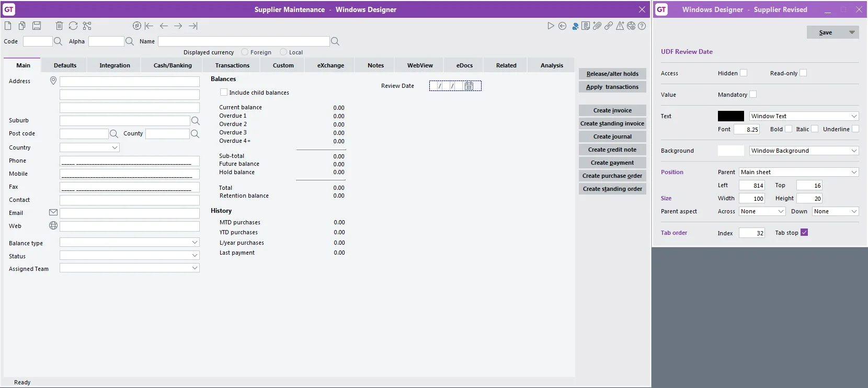Click the blue footprints icon
The height and width of the screenshot is (388, 868).
pyautogui.click(x=575, y=26)
